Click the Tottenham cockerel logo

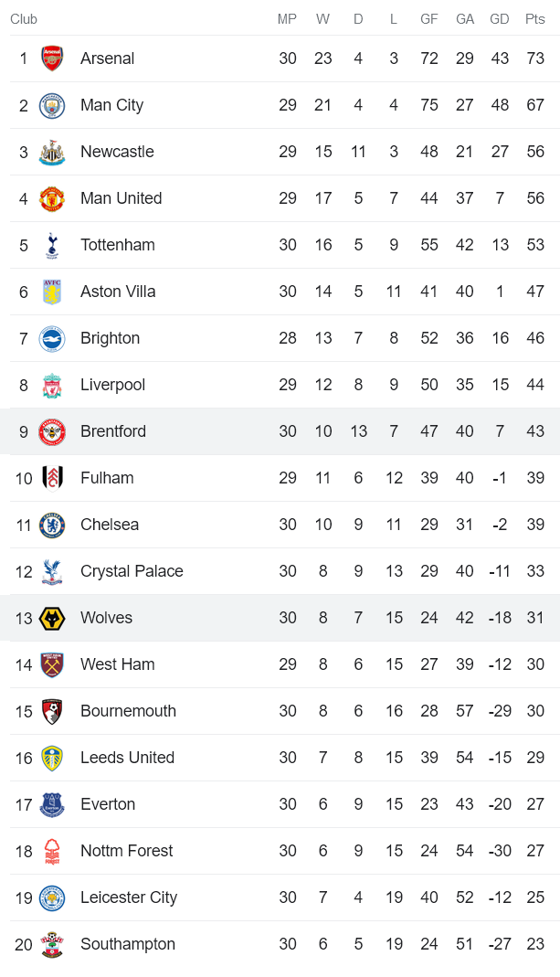point(52,245)
